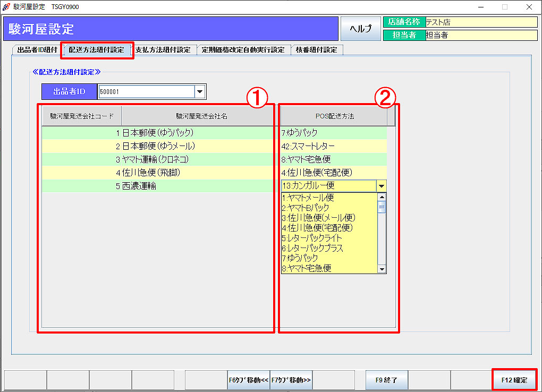Select 2:ヤマトBパック in dropdown list
542x392 pixels.
(330, 208)
